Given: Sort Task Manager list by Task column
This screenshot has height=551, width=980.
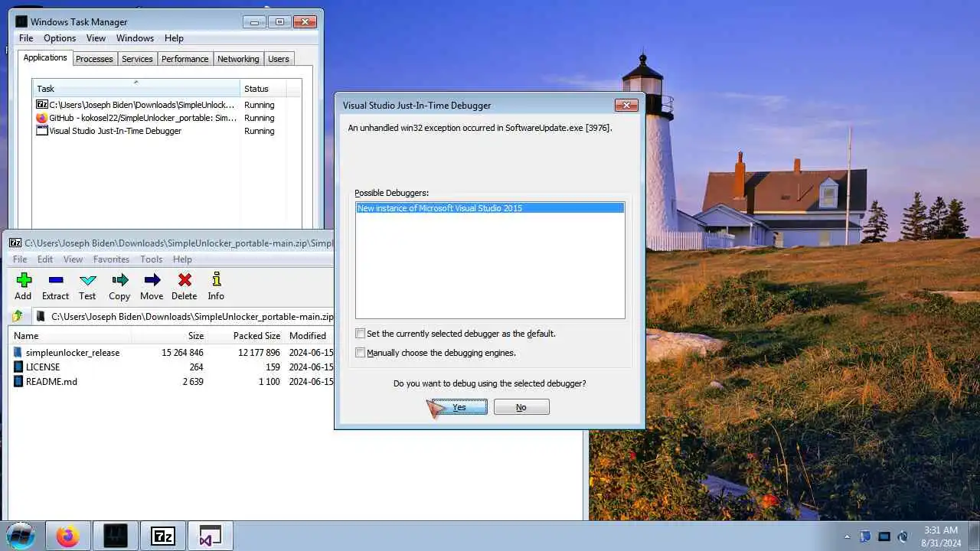Looking at the screenshot, I should point(136,89).
